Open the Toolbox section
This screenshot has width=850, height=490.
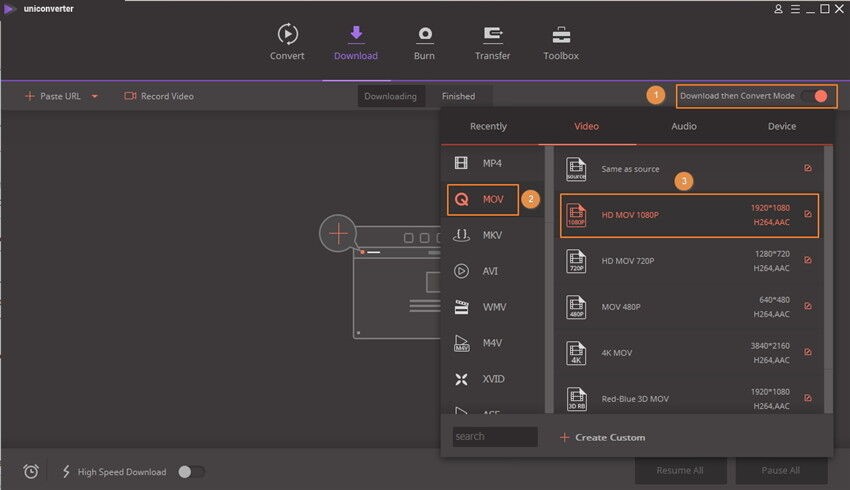[560, 35]
